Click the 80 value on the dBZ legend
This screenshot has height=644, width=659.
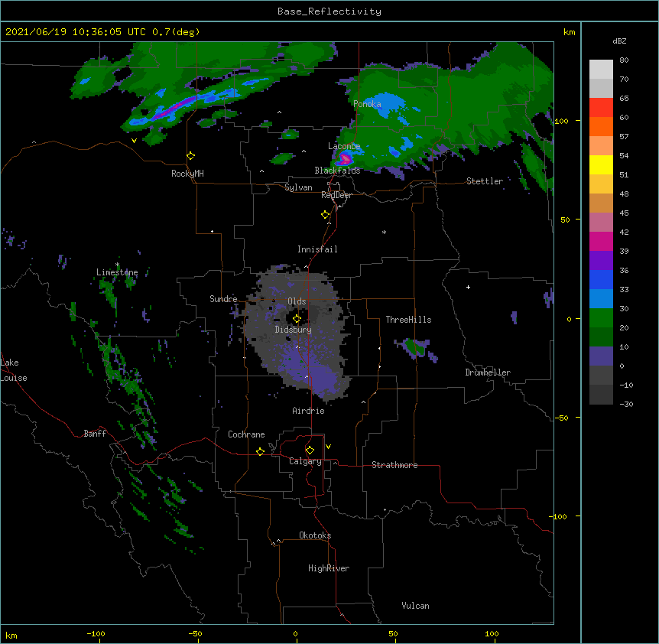tap(624, 60)
